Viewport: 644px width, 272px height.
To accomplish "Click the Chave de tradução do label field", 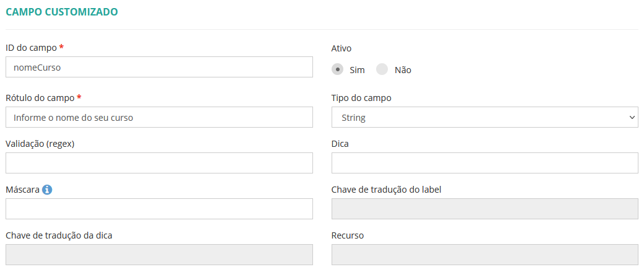I will [484, 209].
